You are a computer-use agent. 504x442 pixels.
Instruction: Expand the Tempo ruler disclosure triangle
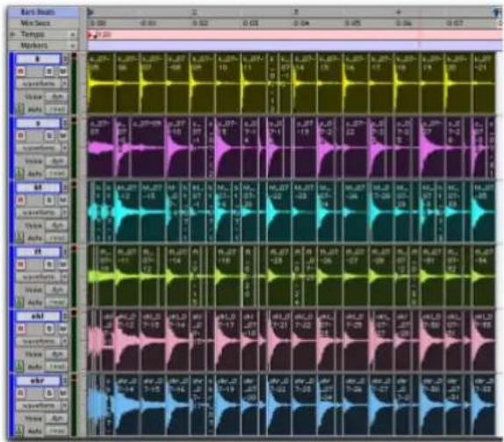tap(13, 34)
